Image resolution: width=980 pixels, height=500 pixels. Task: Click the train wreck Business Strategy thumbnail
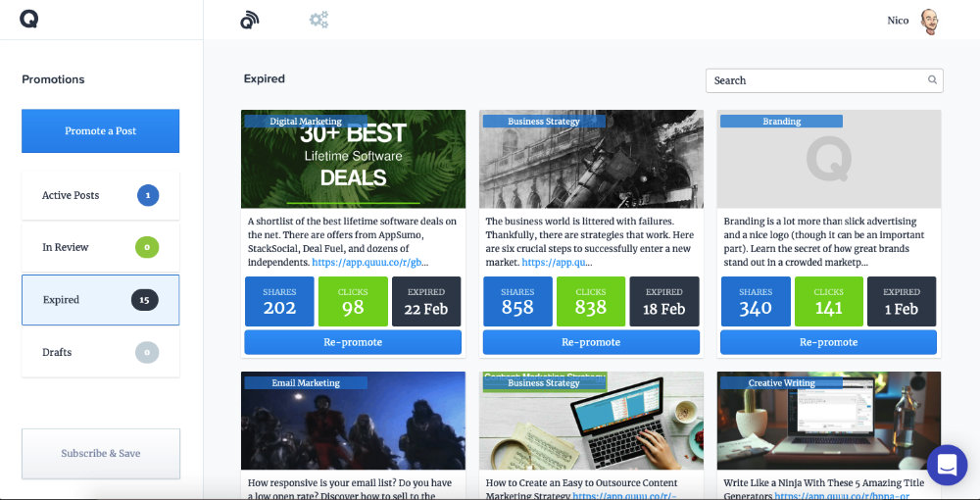pos(591,159)
